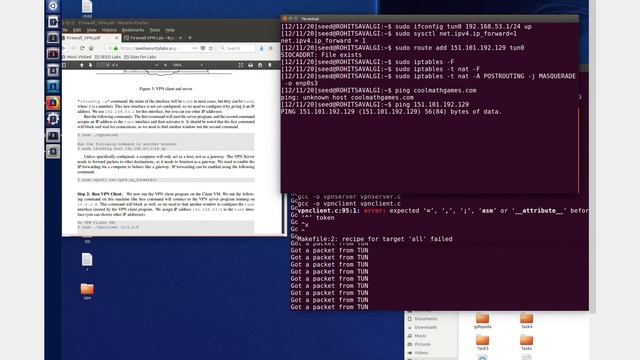Click 'Makefile:2: recipe for target' line
Viewport: 640px width, 360px height.
point(375,239)
